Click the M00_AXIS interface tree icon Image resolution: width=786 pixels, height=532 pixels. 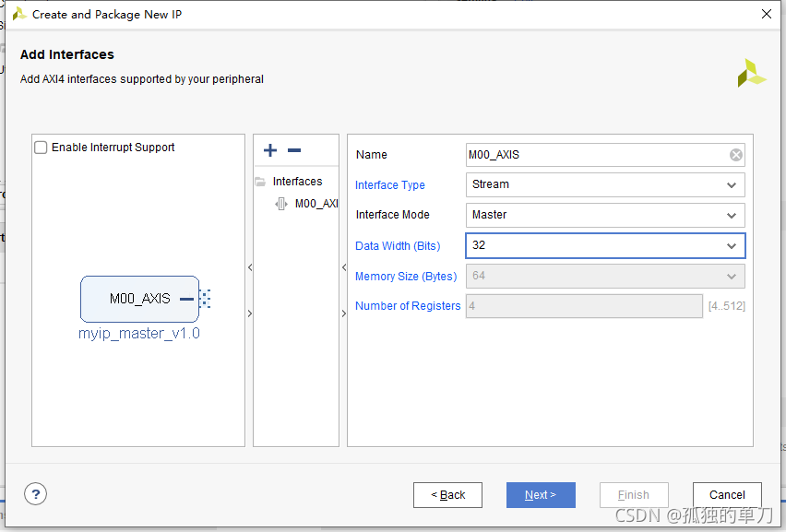[281, 204]
